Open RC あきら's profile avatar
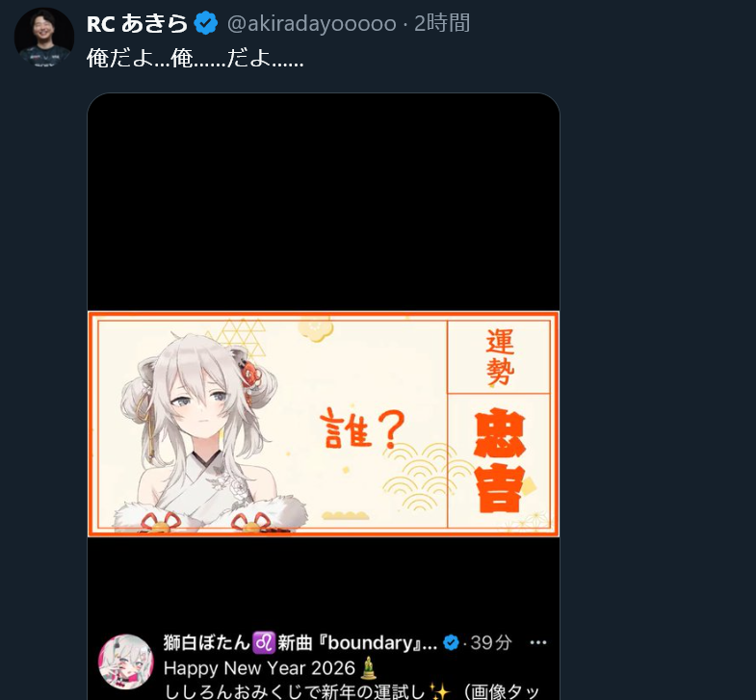The height and width of the screenshot is (700, 756). [x=44, y=38]
